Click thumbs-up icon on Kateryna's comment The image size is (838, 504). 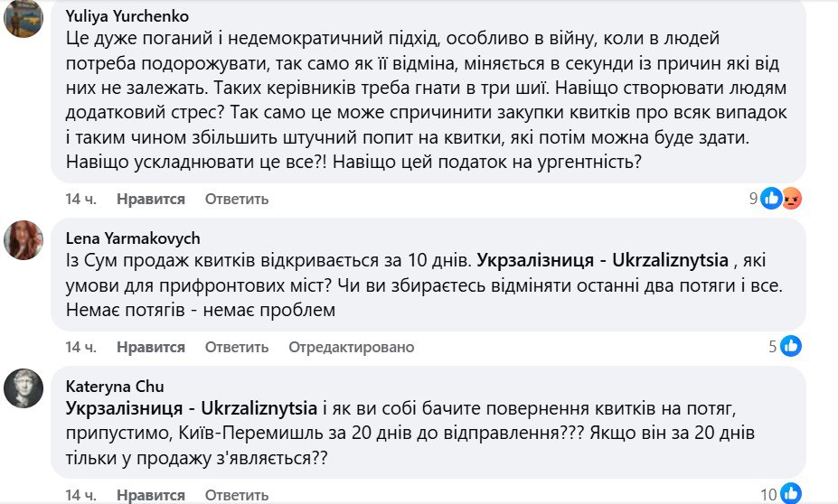pyautogui.click(x=790, y=494)
